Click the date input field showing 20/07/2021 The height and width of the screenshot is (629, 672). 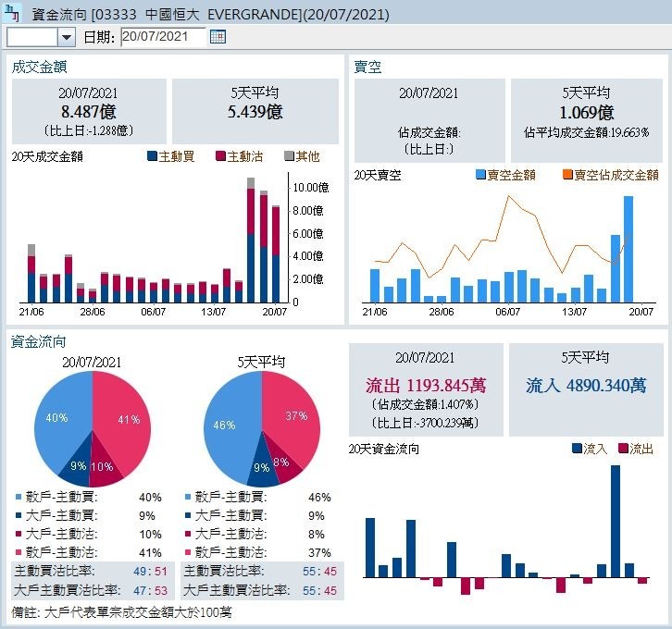point(161,37)
